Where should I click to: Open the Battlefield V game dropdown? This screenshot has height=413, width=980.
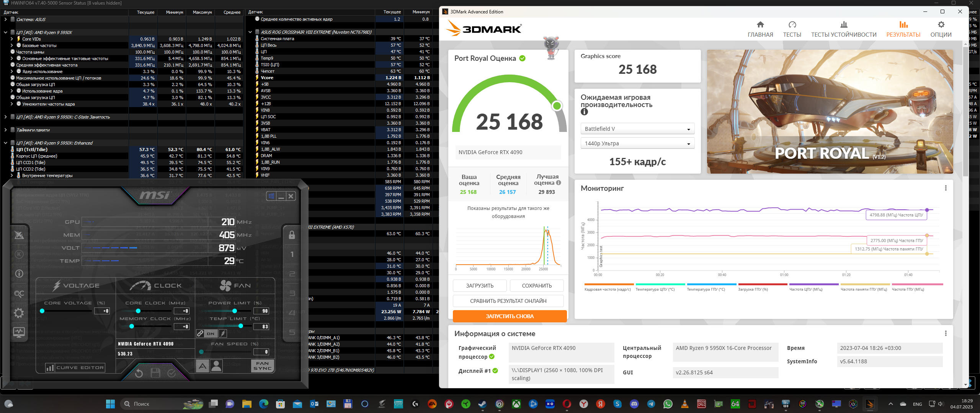point(637,129)
